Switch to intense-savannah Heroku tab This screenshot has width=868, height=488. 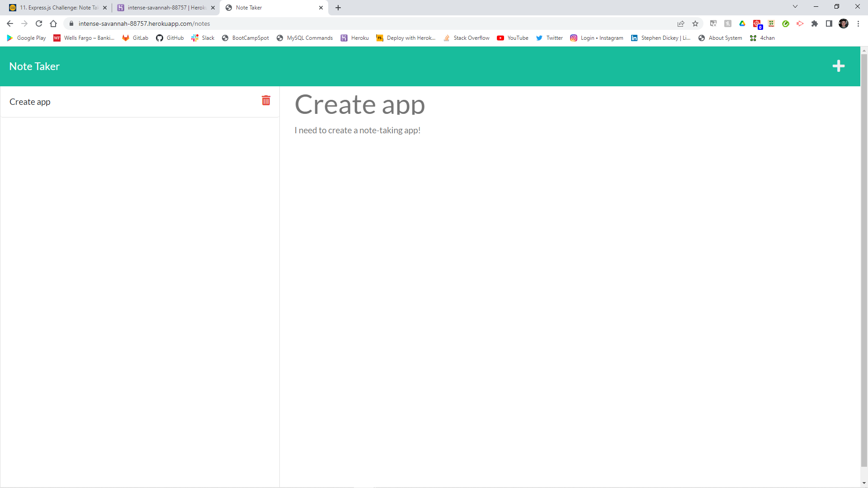coord(166,8)
